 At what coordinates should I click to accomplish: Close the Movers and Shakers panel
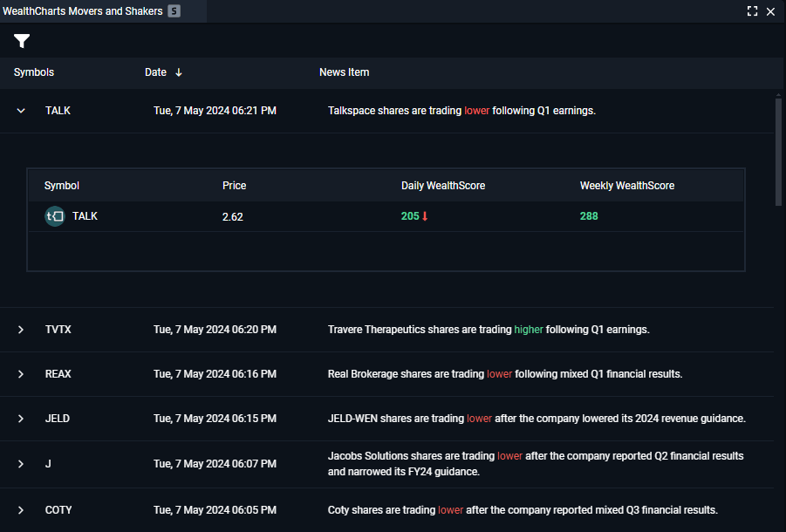pos(770,11)
